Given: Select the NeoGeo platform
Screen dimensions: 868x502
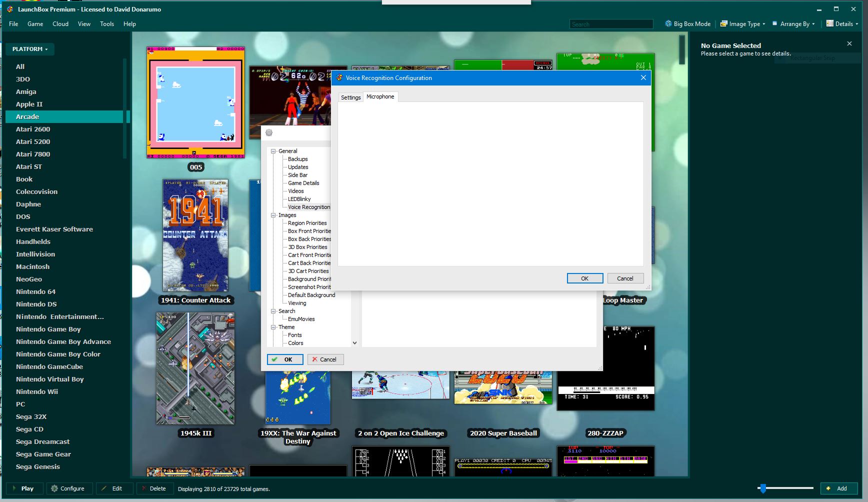Looking at the screenshot, I should pos(29,279).
